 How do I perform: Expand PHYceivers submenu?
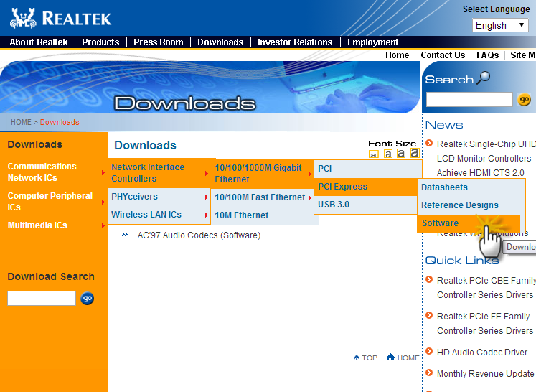click(x=207, y=197)
